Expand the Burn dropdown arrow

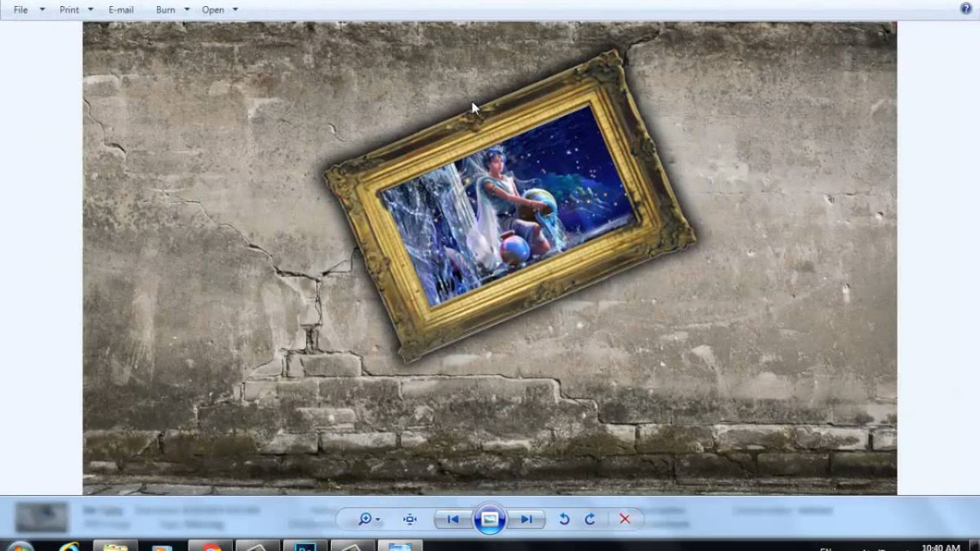pyautogui.click(x=187, y=10)
